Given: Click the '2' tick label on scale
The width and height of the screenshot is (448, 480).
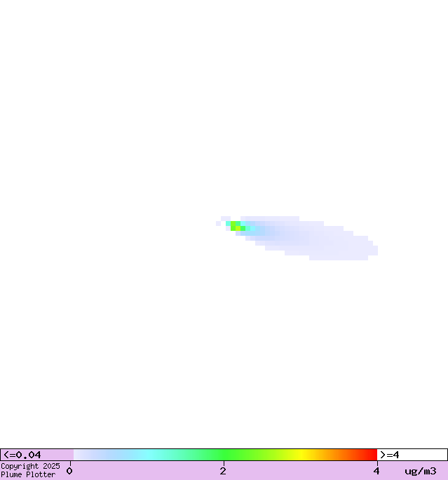Looking at the screenshot, I should (x=223, y=471).
